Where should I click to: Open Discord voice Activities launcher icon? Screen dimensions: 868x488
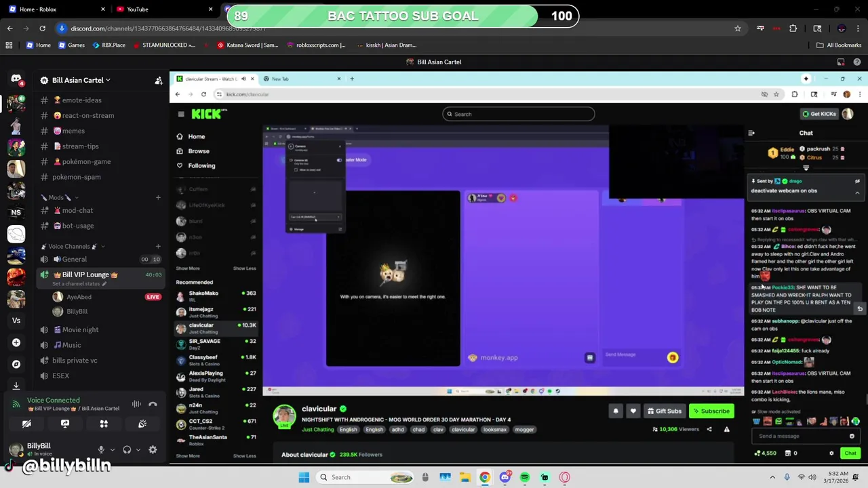(104, 424)
